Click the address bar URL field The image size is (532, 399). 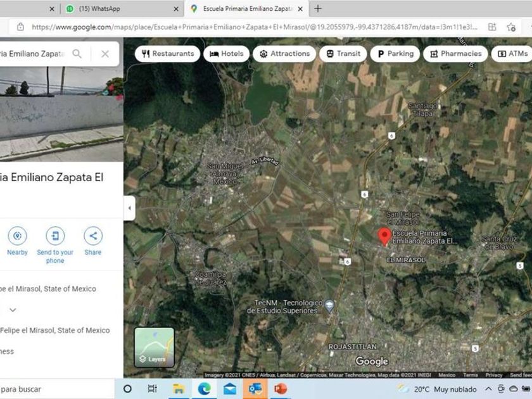[x=255, y=27]
